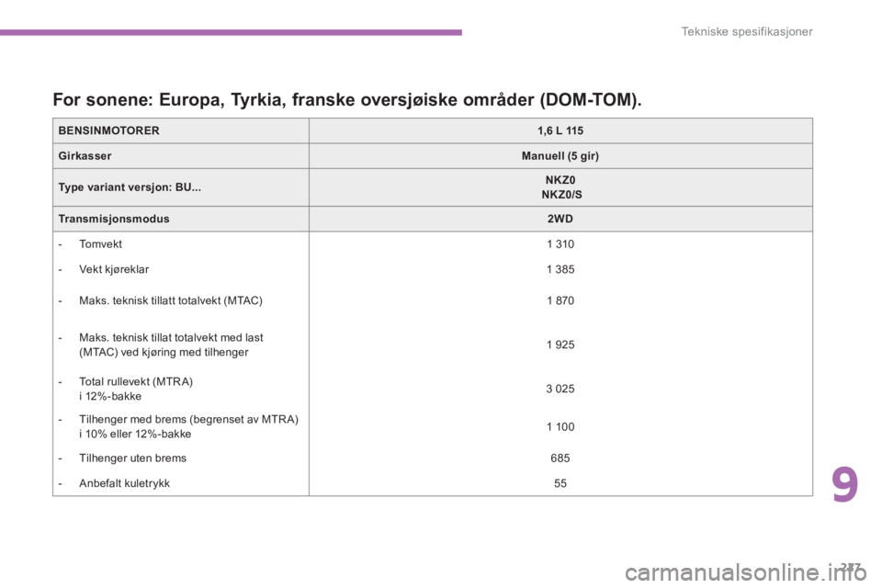Select the 1 100 braked trailer value
This screenshot has width=882, height=588.
560,426
